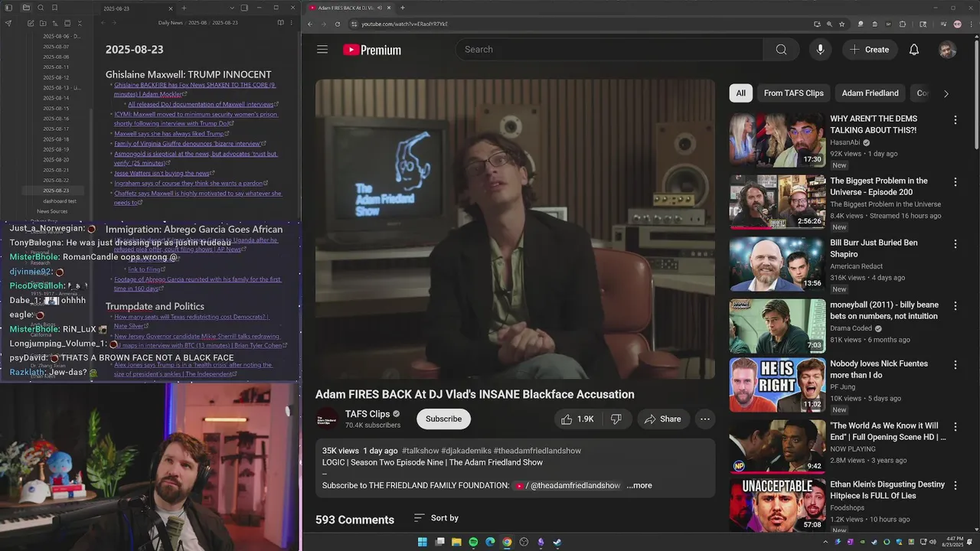Open the 2025-08-22 note in explorer
This screenshot has width=980, height=551.
point(56,180)
